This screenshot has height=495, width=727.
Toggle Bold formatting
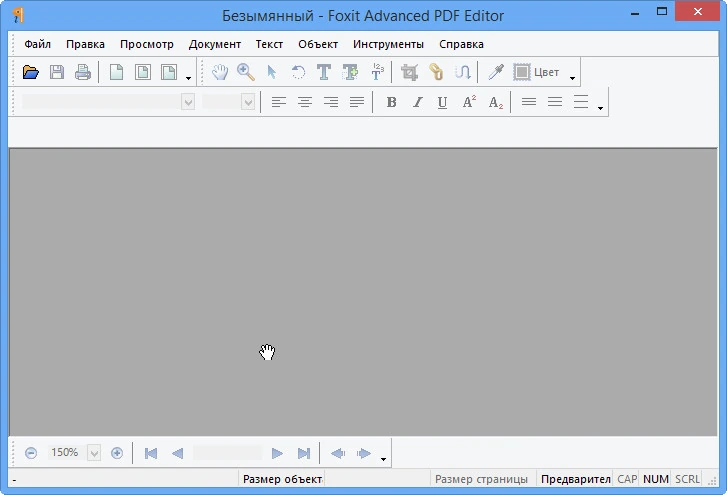[391, 102]
